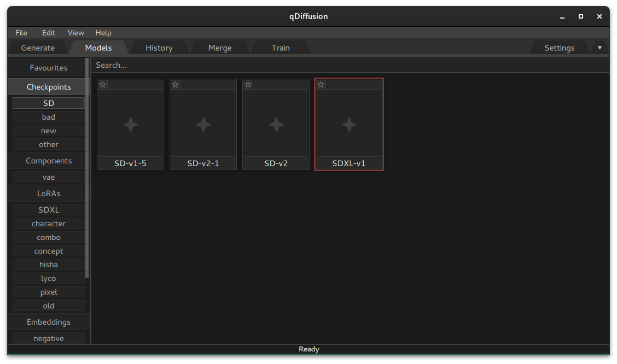
Task: Open the combo LoRA folder
Action: coord(48,237)
